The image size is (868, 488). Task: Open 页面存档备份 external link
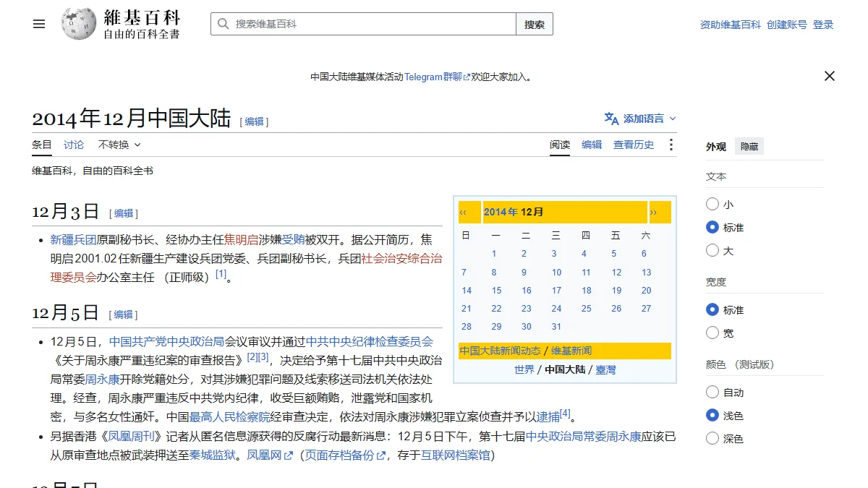pos(344,455)
